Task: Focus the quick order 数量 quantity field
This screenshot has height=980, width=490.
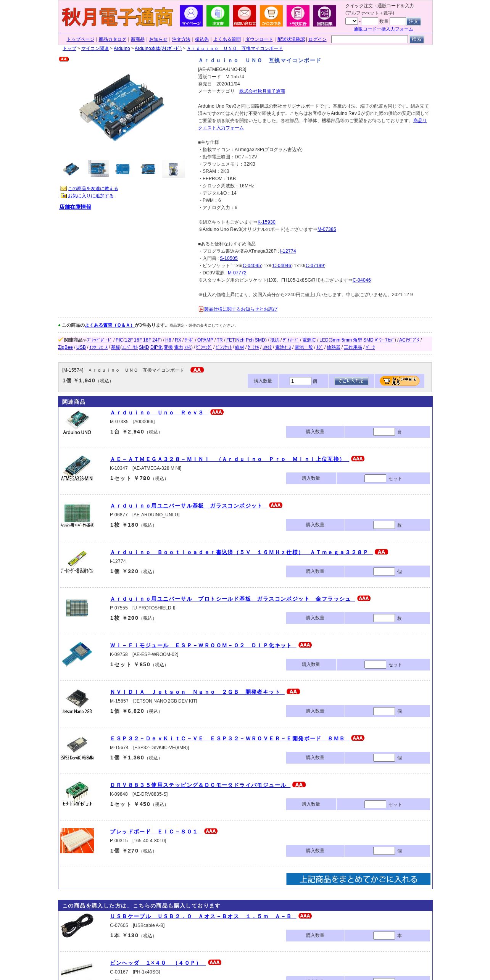Action: coord(398,21)
